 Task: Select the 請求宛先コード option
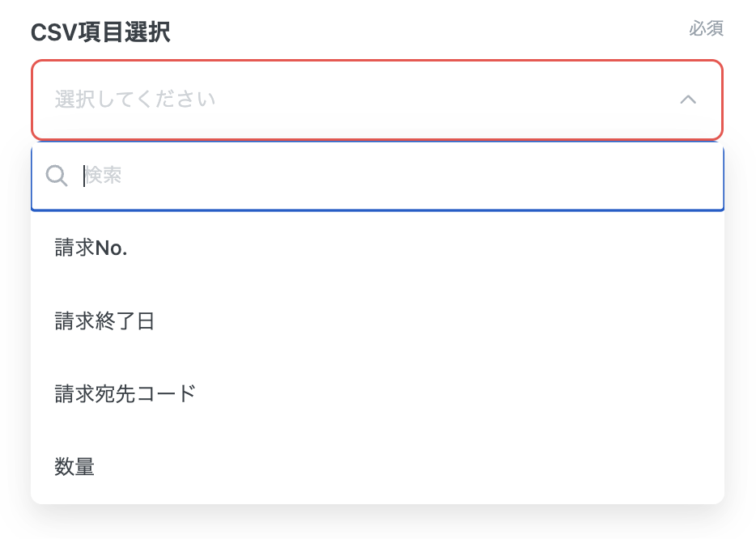(125, 394)
